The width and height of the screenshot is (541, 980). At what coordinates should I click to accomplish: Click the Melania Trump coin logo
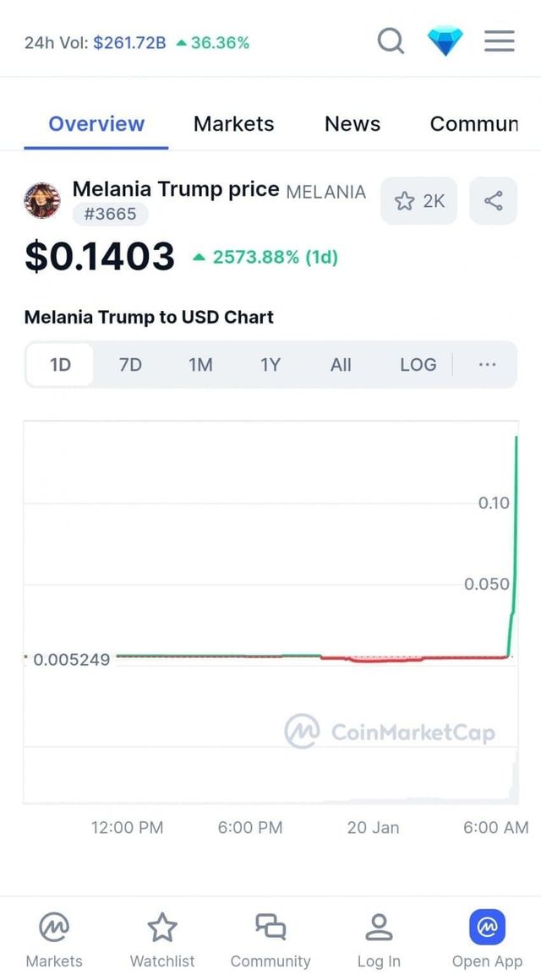tap(42, 200)
